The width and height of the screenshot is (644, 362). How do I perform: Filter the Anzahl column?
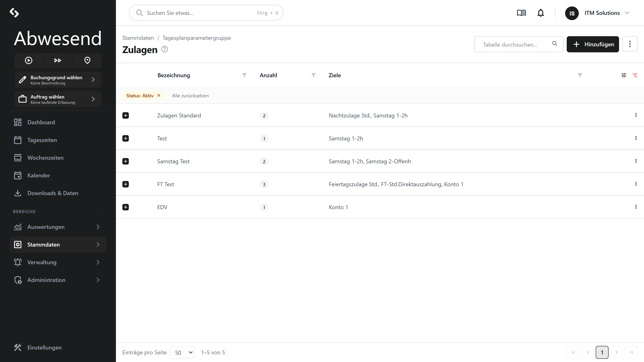tap(313, 75)
